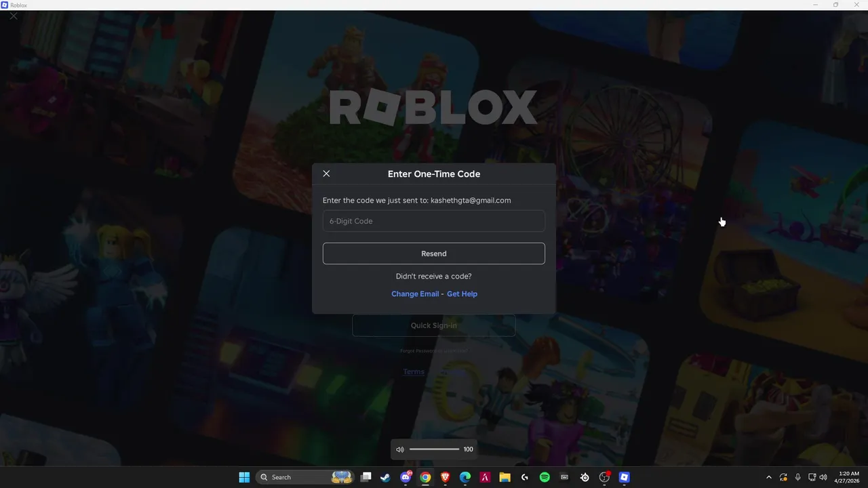Open network status tray icon

pos(812,477)
